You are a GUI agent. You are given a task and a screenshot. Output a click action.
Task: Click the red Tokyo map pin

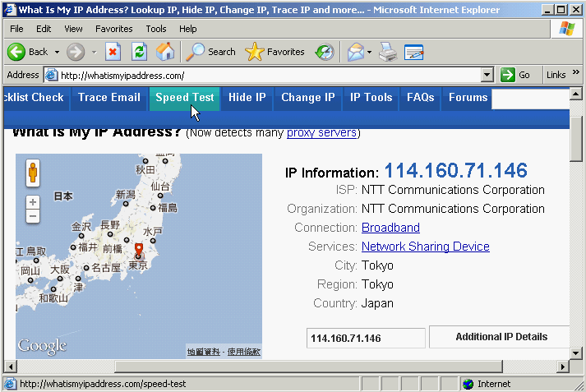[x=139, y=250]
